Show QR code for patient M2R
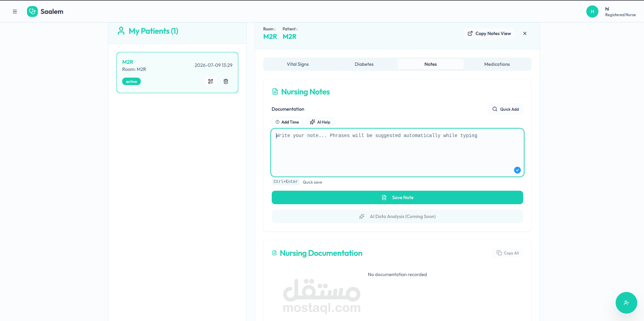The image size is (644, 321). tap(211, 81)
